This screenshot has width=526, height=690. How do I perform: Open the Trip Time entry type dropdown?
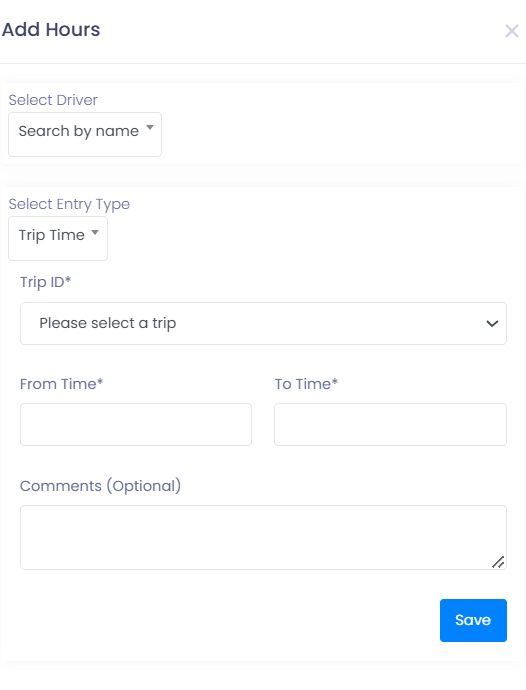pos(58,238)
